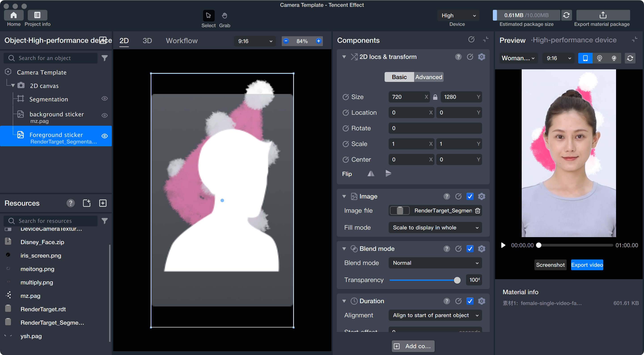Image resolution: width=644 pixels, height=355 pixels.
Task: Open the Project info panel
Action: pos(37,15)
